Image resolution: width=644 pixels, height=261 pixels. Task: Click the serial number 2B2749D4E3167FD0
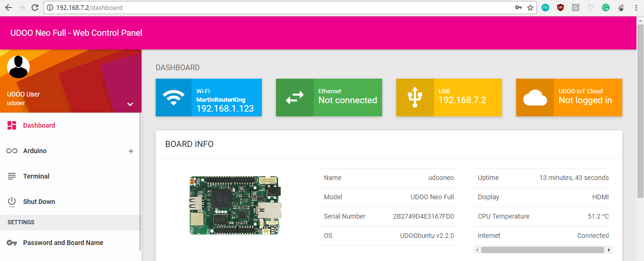(x=423, y=216)
